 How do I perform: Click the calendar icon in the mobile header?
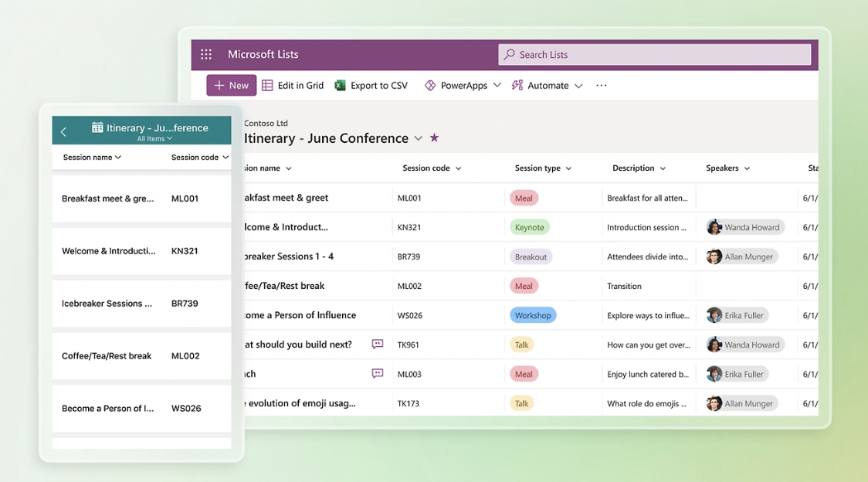point(97,127)
